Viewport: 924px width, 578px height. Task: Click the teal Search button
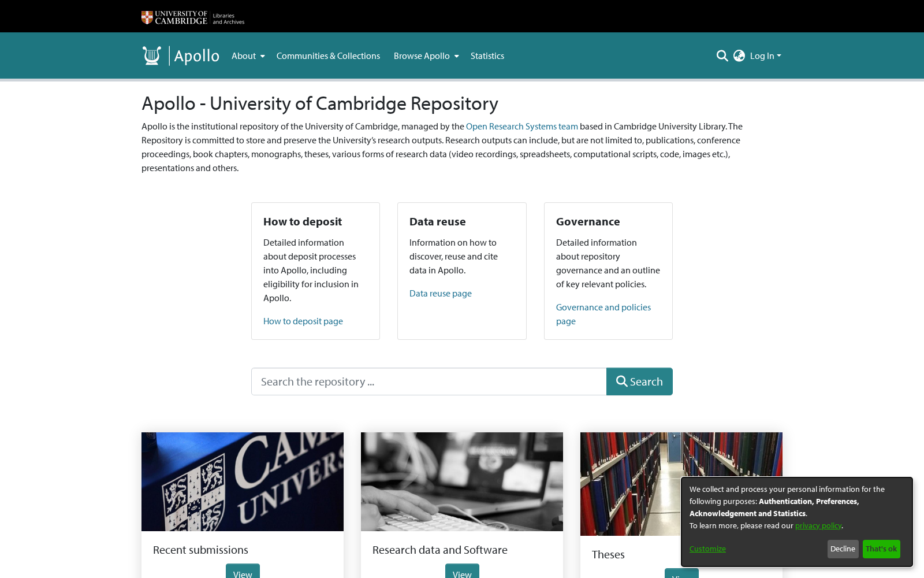pyautogui.click(x=639, y=381)
